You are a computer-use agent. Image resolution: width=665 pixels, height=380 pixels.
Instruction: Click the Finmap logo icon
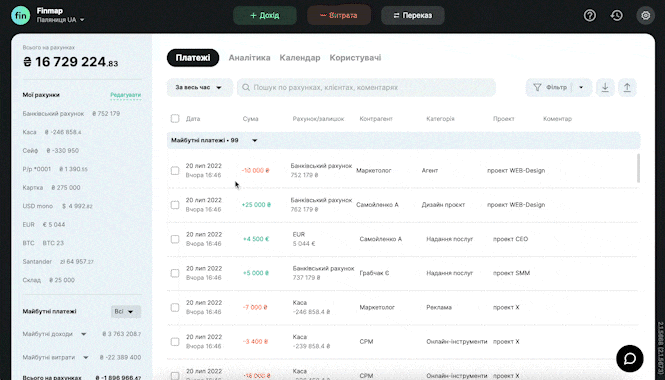click(x=21, y=16)
